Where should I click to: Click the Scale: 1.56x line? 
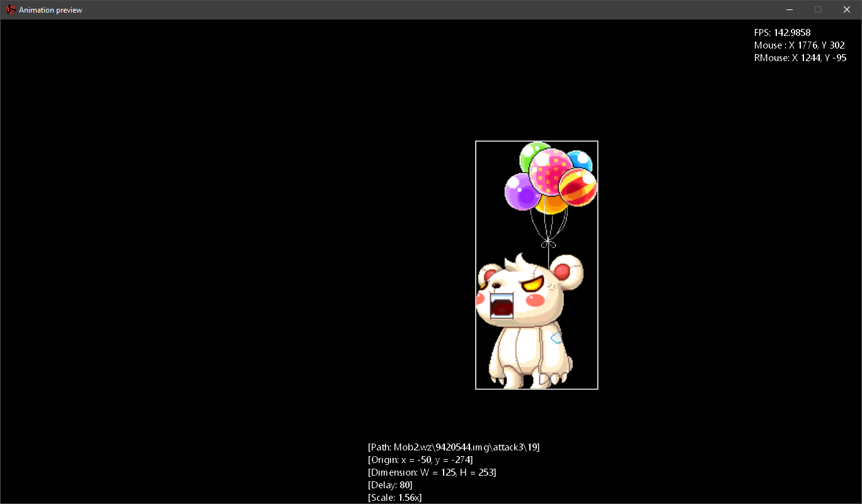coord(395,498)
